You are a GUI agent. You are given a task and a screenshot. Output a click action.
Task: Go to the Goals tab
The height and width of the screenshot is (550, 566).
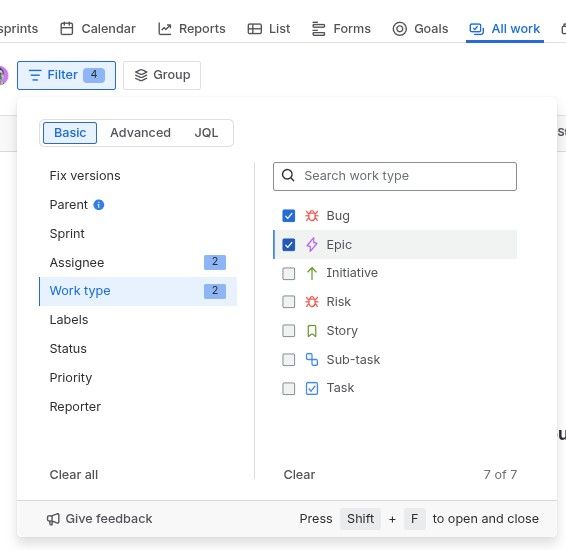[420, 29]
